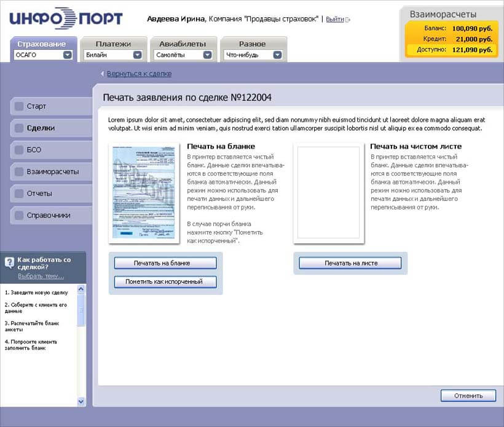Click the 'Выбрать тему...' link
The height and width of the screenshot is (427, 504).
tap(41, 276)
